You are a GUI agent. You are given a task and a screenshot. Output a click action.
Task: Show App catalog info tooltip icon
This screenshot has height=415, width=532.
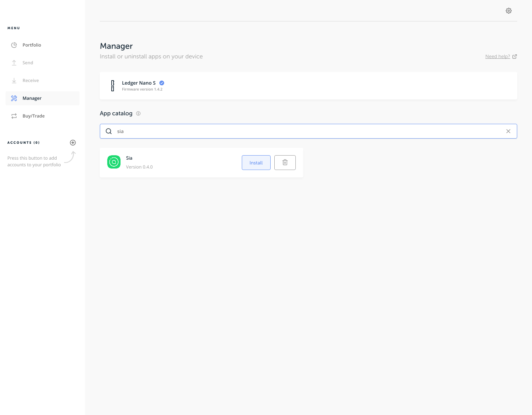point(138,113)
